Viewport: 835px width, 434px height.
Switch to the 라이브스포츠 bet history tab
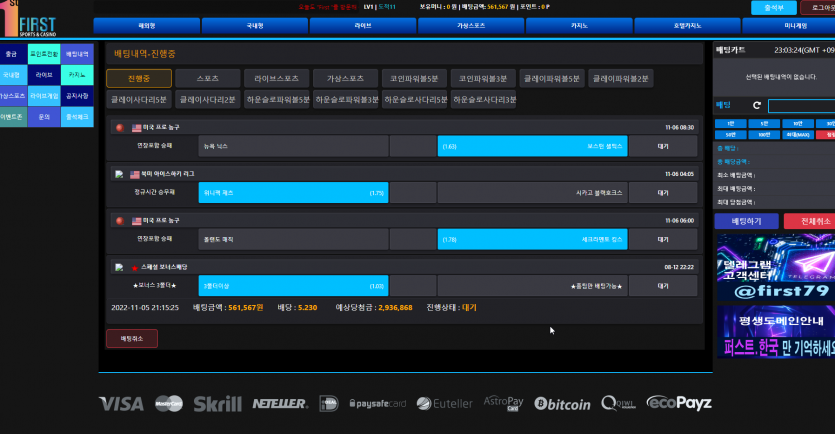pyautogui.click(x=275, y=78)
